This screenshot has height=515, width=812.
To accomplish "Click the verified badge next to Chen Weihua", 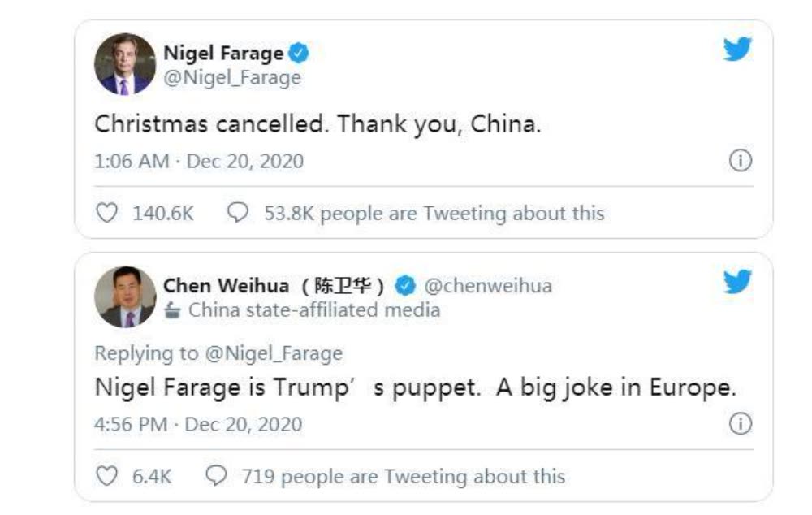I will pos(405,286).
